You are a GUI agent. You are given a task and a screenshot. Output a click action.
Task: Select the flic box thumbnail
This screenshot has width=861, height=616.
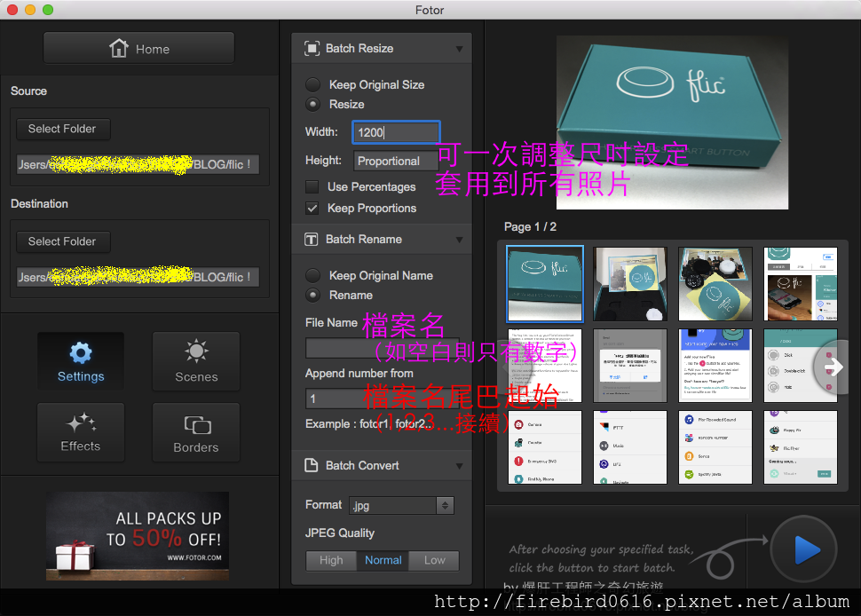point(545,284)
